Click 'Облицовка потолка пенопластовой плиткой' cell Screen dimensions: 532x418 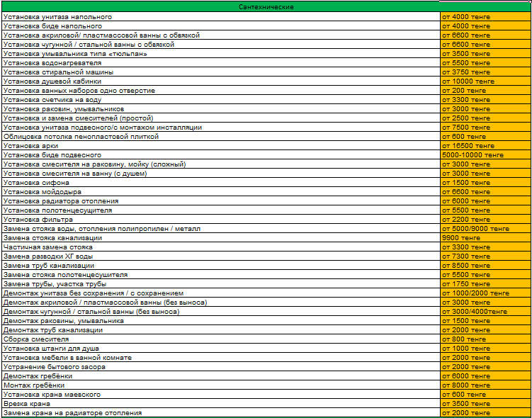(221, 137)
